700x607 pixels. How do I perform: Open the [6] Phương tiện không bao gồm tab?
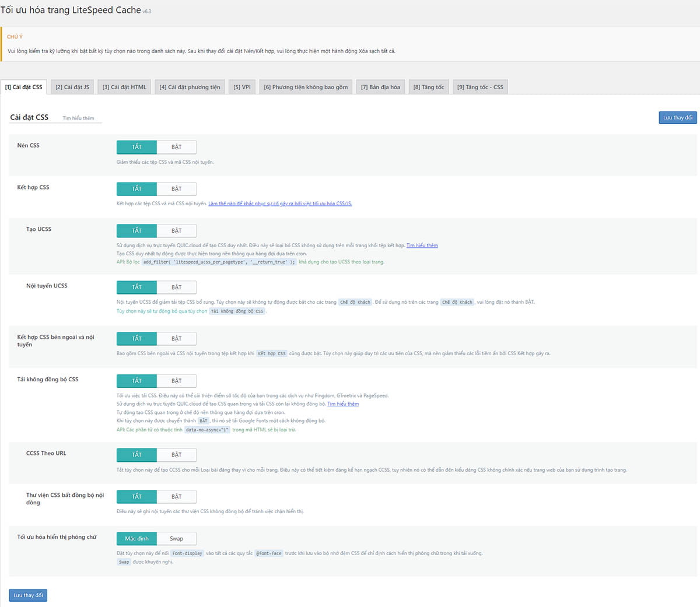click(x=306, y=87)
